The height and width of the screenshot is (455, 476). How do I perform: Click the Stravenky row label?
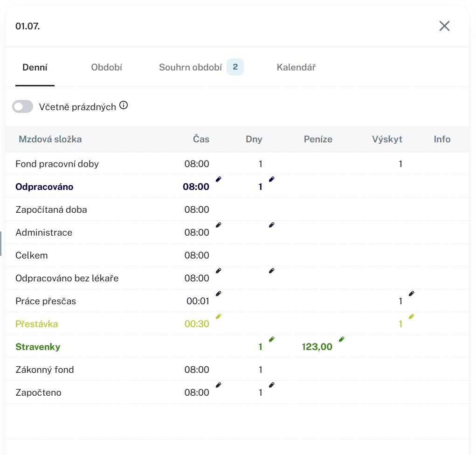38,347
